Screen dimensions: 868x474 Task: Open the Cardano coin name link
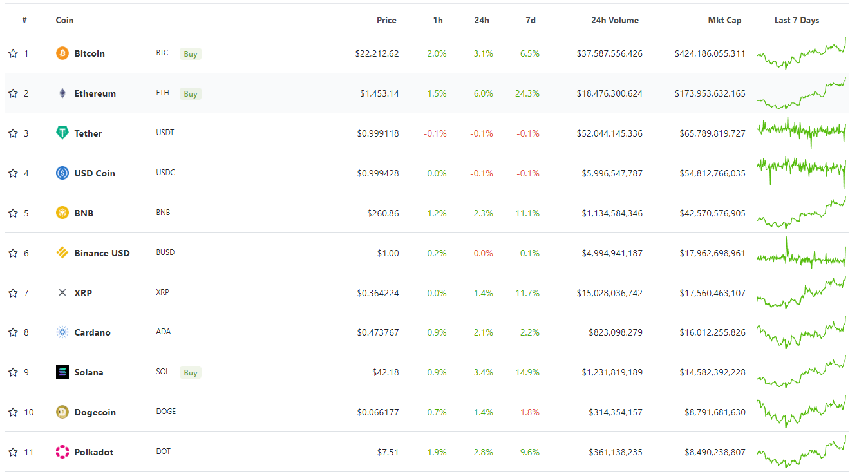tap(93, 332)
